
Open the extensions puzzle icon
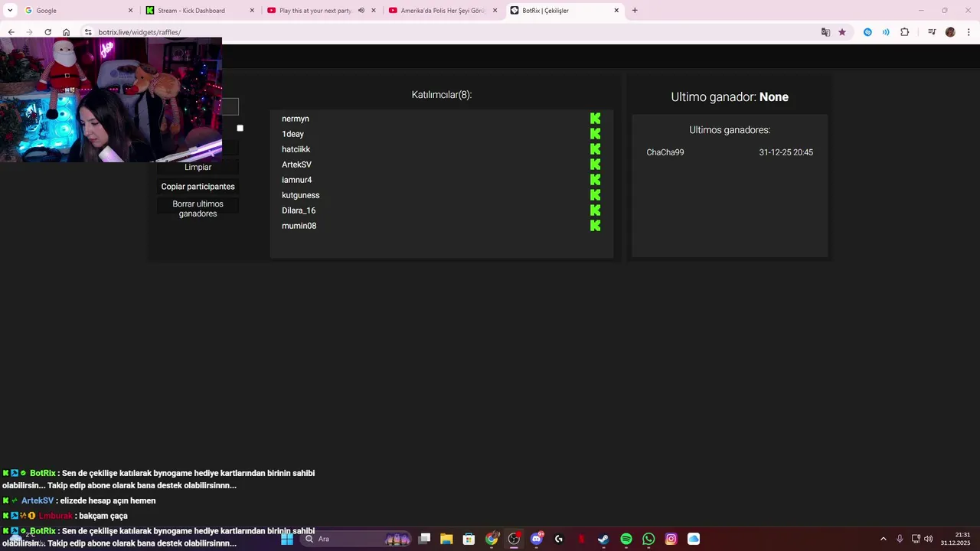tap(904, 32)
